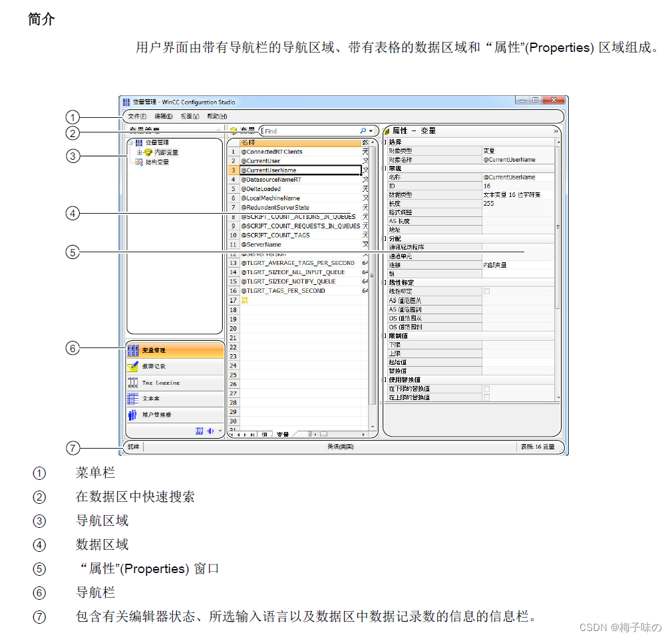Collapse the 变量管理 tree root node
The height and width of the screenshot is (639, 672).
[130, 143]
